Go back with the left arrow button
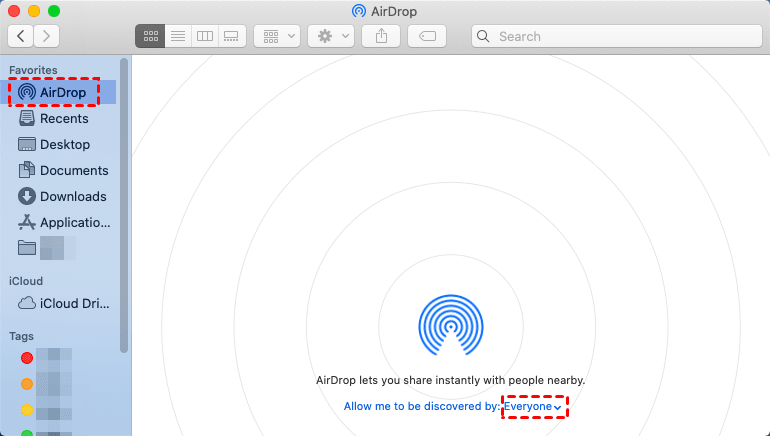 click(x=21, y=36)
